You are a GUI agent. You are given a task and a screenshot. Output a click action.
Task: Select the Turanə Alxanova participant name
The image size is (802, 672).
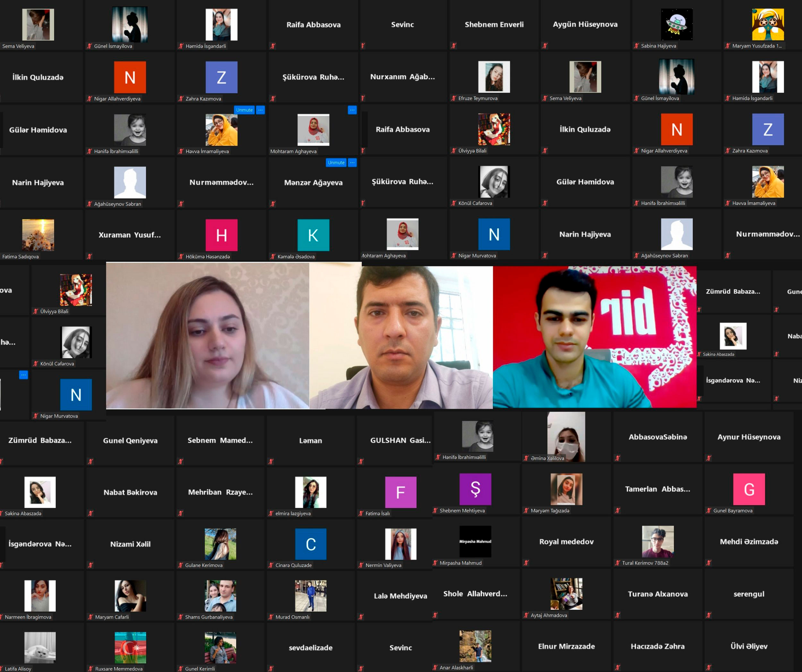click(658, 594)
